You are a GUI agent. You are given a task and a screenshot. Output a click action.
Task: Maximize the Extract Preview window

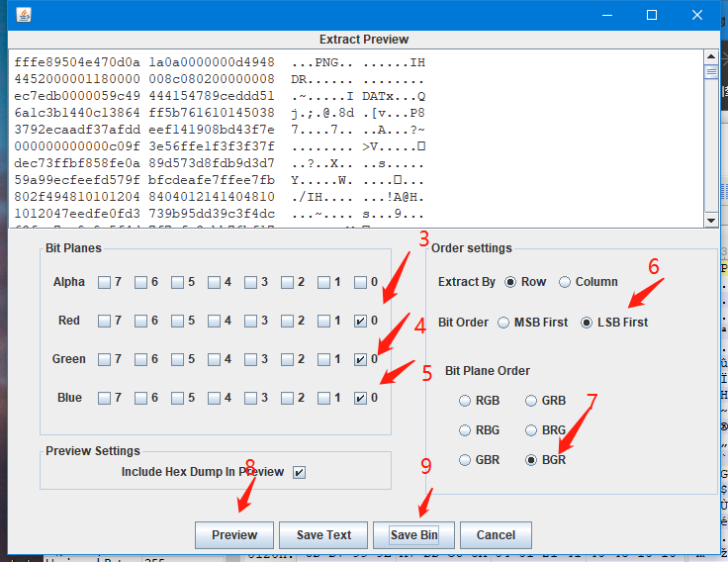click(x=652, y=15)
